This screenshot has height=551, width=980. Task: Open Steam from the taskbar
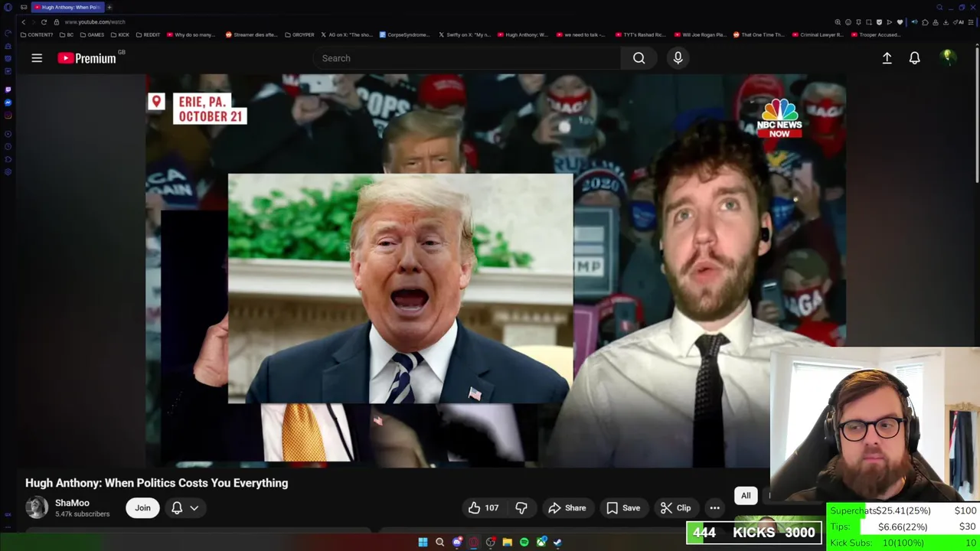pyautogui.click(x=557, y=542)
